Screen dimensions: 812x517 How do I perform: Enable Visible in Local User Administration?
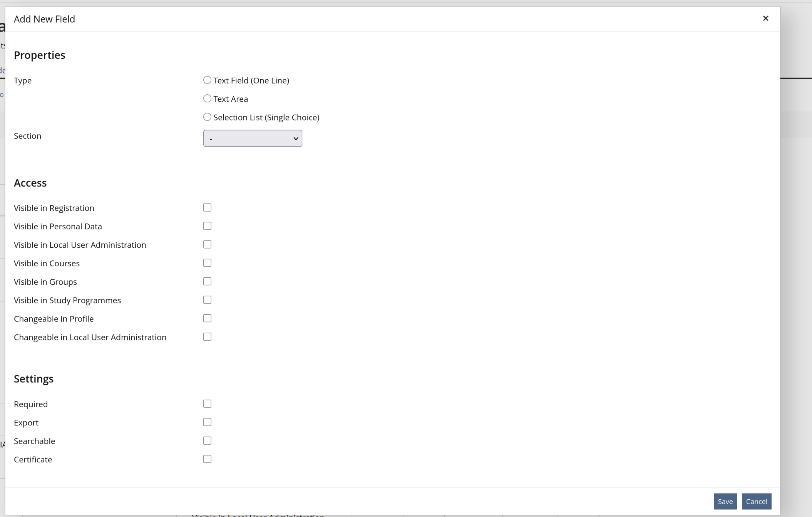(x=207, y=244)
